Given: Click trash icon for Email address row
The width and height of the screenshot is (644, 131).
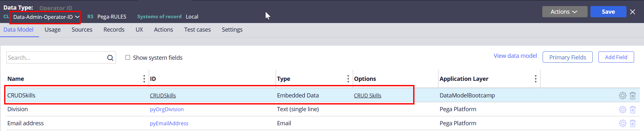Looking at the screenshot, I should pos(633,123).
